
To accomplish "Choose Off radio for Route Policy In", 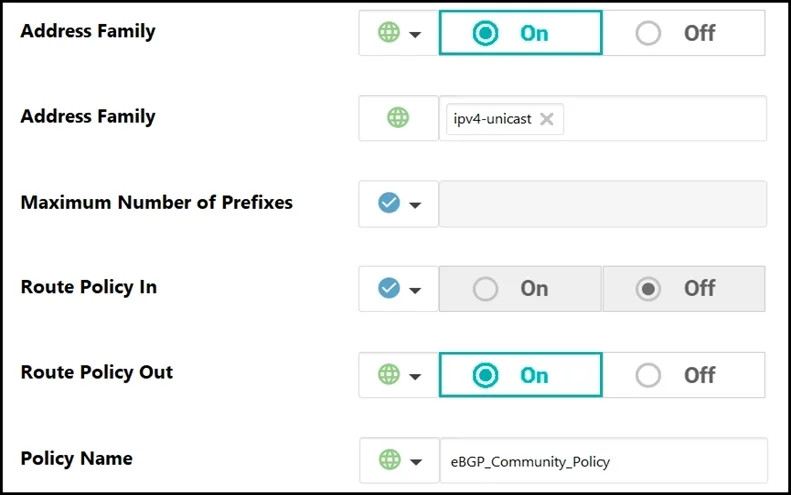I will tap(684, 289).
